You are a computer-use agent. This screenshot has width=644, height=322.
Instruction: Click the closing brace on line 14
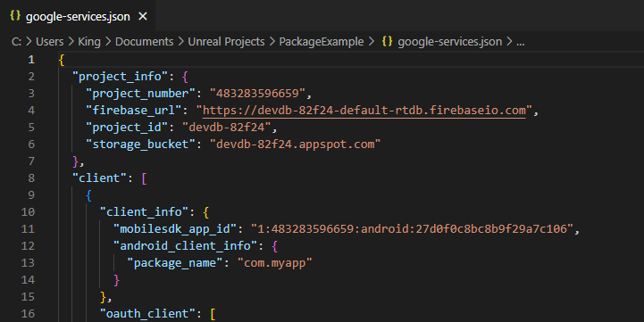pyautogui.click(x=117, y=280)
